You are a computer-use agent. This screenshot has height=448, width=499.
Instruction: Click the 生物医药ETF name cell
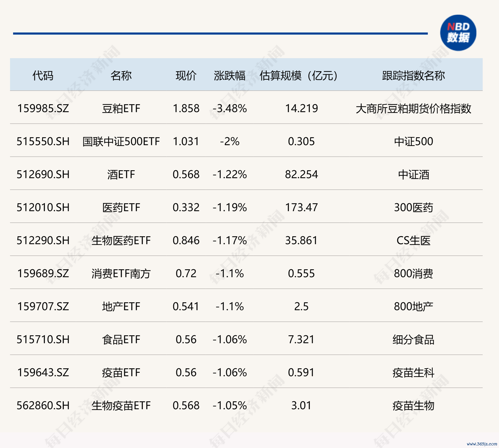[121, 241]
